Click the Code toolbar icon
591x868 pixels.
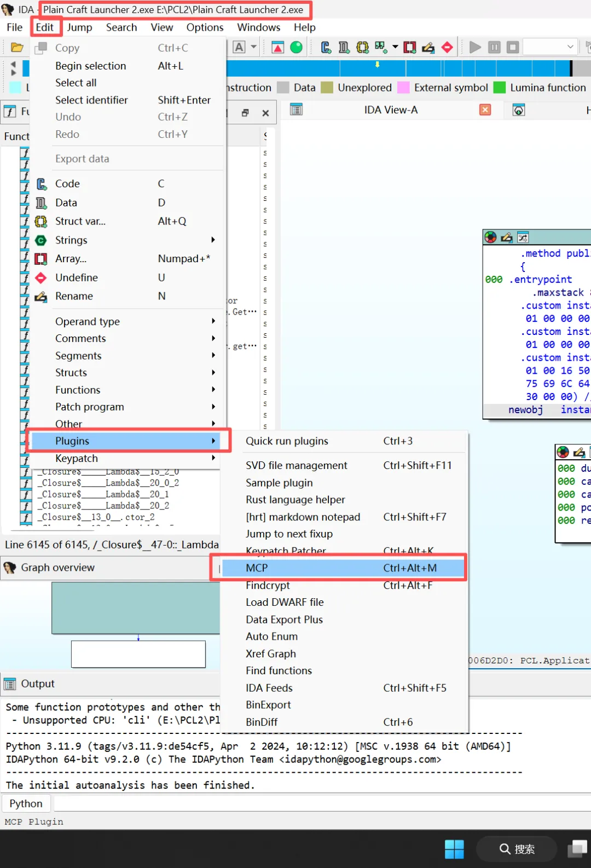(326, 48)
